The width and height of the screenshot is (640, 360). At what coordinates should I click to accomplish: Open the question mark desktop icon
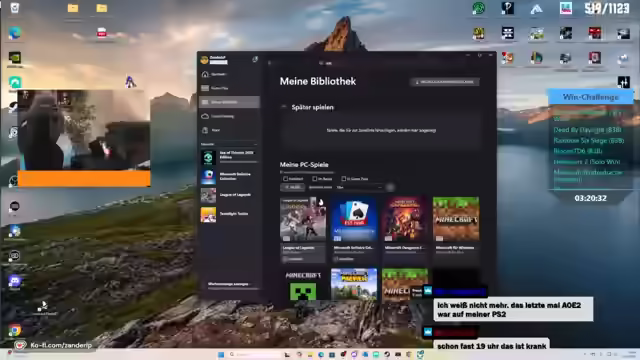[507, 8]
